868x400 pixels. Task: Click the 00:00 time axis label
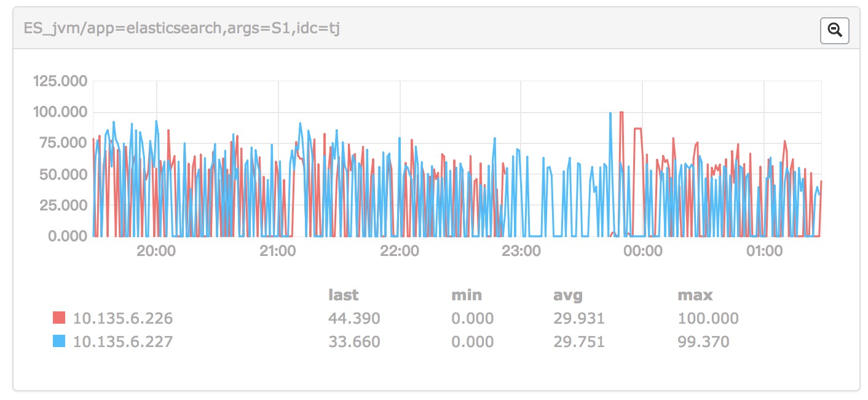click(643, 251)
